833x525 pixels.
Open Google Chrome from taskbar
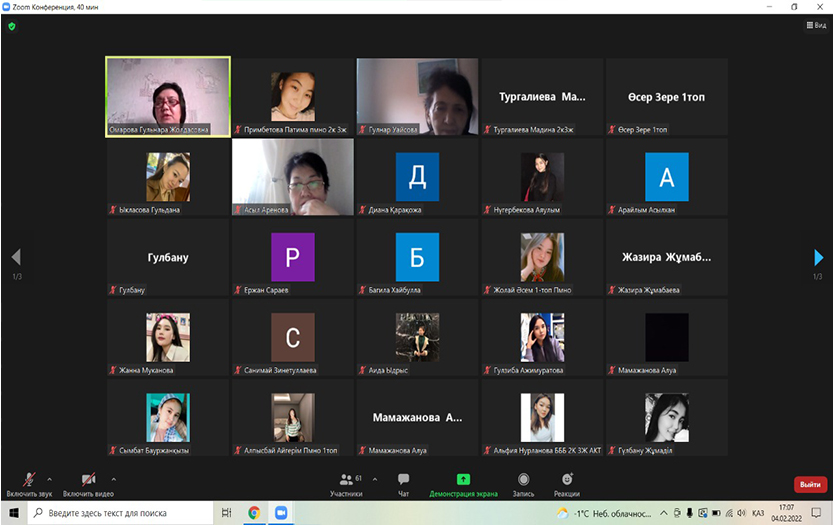point(254,513)
